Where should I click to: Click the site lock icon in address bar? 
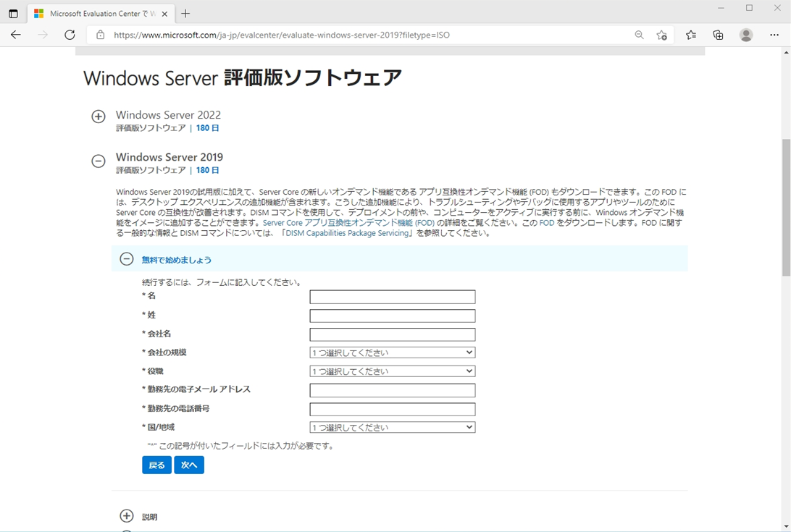[101, 35]
